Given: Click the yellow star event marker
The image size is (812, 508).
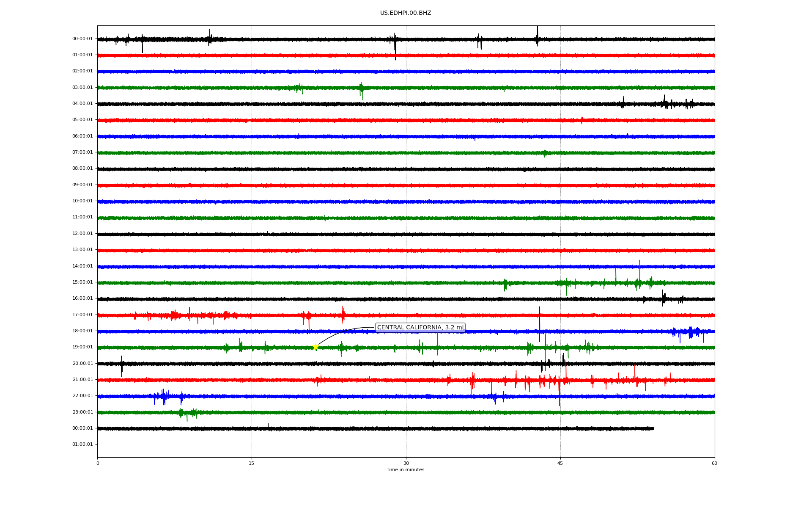Looking at the screenshot, I should (315, 347).
